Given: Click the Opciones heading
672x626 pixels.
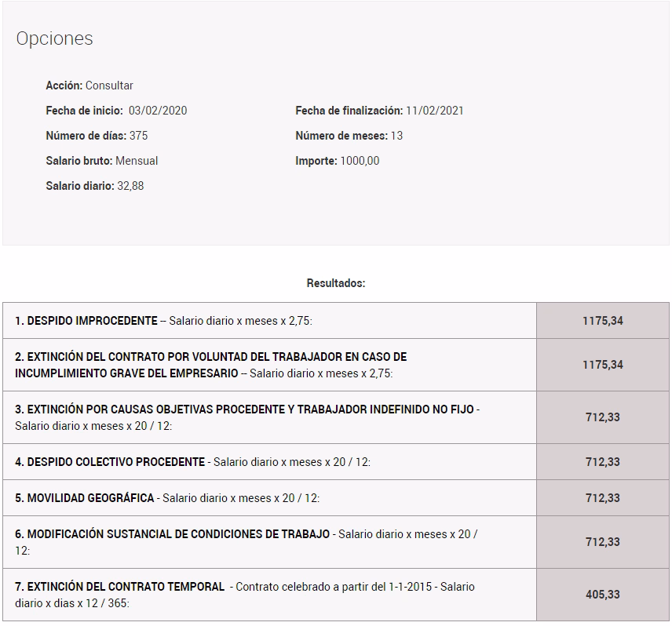Looking at the screenshot, I should 54,38.
